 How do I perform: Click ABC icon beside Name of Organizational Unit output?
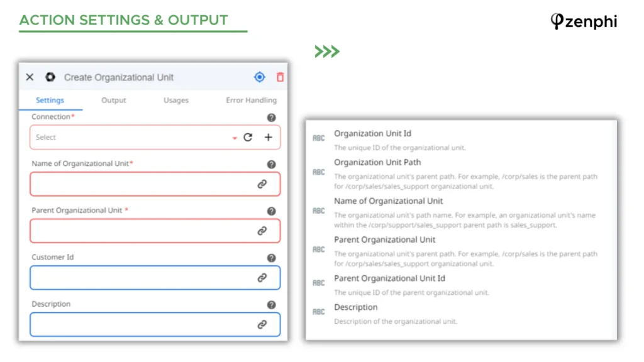319,211
